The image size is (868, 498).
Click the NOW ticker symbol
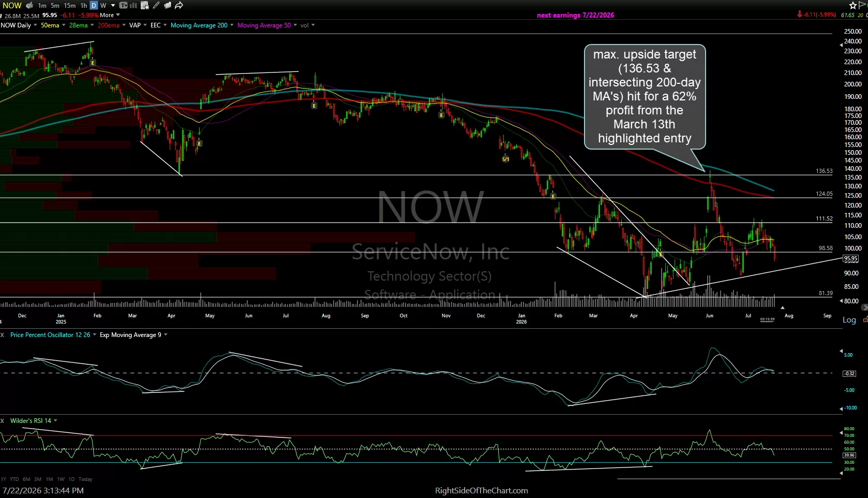click(x=12, y=5)
